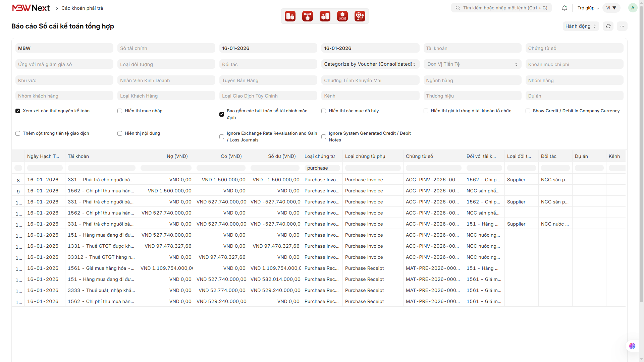Click the label-over-box red shortcut icon
This screenshot has height=362, width=644.
coord(308,16)
